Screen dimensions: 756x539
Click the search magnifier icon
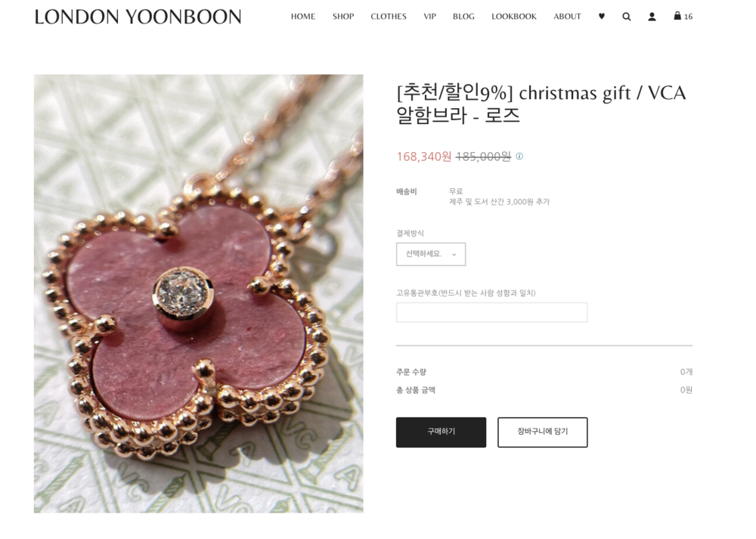626,17
